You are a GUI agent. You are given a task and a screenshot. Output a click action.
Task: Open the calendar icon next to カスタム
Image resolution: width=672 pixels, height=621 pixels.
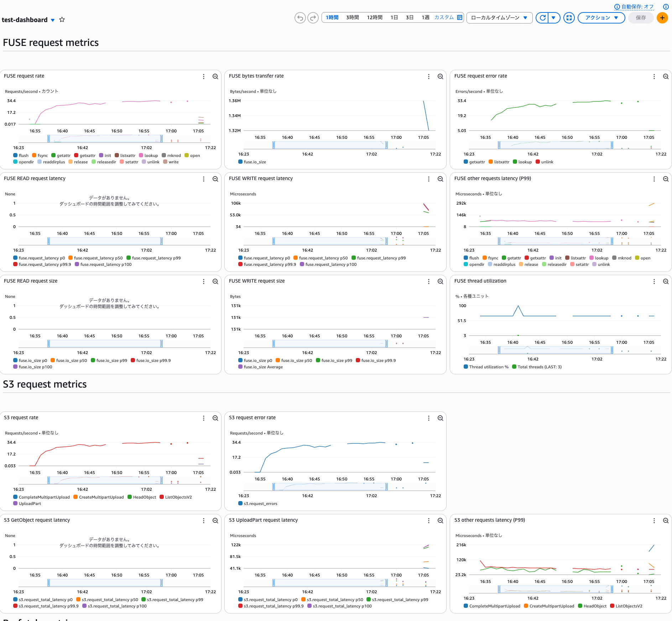[459, 17]
